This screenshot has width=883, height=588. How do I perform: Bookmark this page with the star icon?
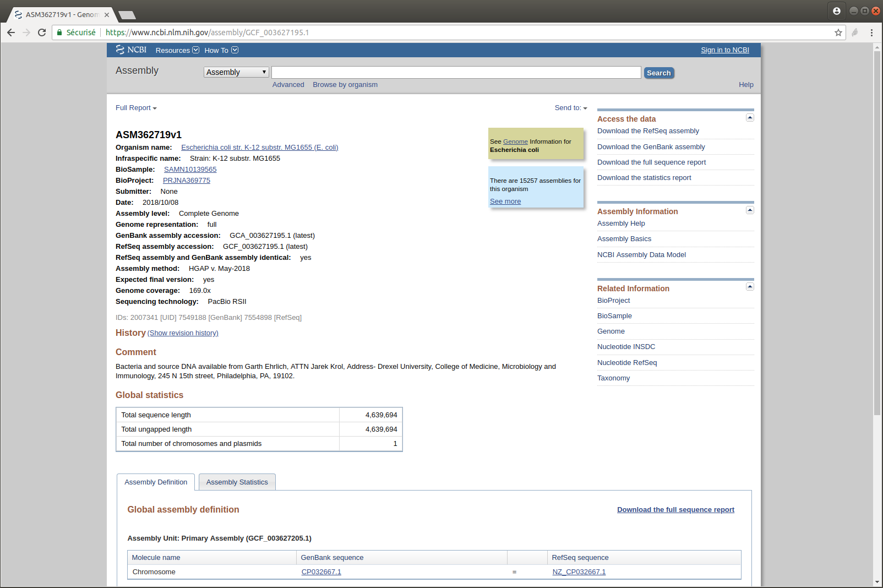[838, 32]
